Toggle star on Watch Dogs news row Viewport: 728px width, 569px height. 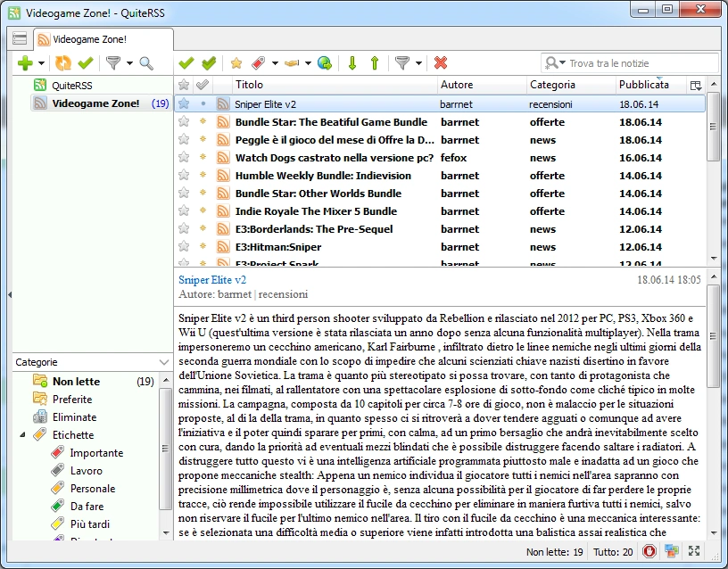pyautogui.click(x=184, y=157)
